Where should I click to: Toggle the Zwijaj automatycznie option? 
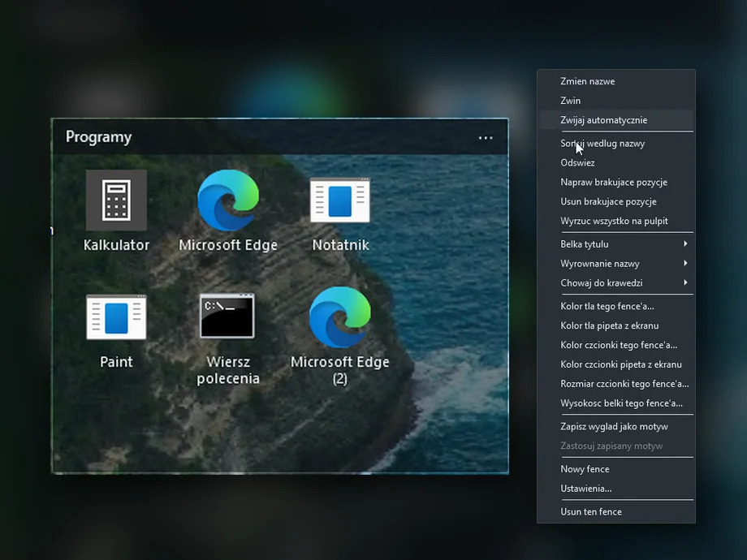click(x=616, y=120)
